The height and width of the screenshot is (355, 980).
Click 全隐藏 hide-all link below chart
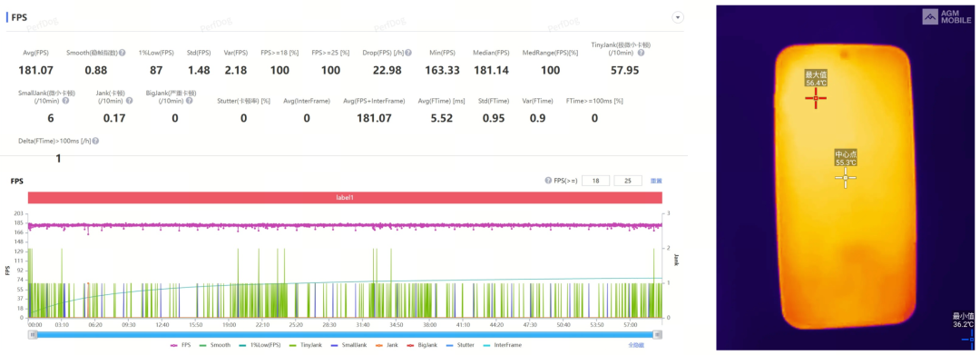(x=635, y=344)
